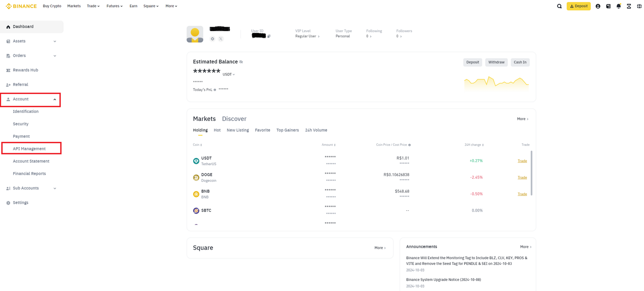The height and width of the screenshot is (291, 644).
Task: Change balance currency USDT dropdown
Action: pos(229,75)
